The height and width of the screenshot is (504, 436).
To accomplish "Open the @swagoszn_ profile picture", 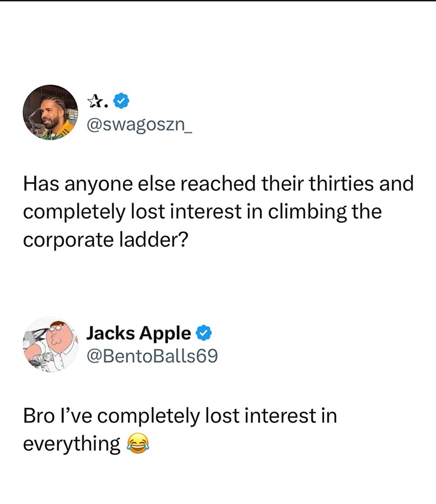I will point(50,113).
